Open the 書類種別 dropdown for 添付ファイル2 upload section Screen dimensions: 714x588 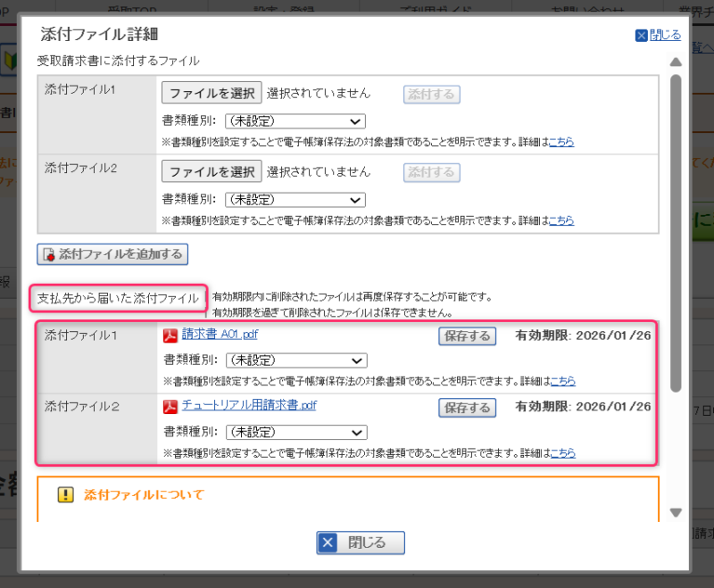(295, 200)
